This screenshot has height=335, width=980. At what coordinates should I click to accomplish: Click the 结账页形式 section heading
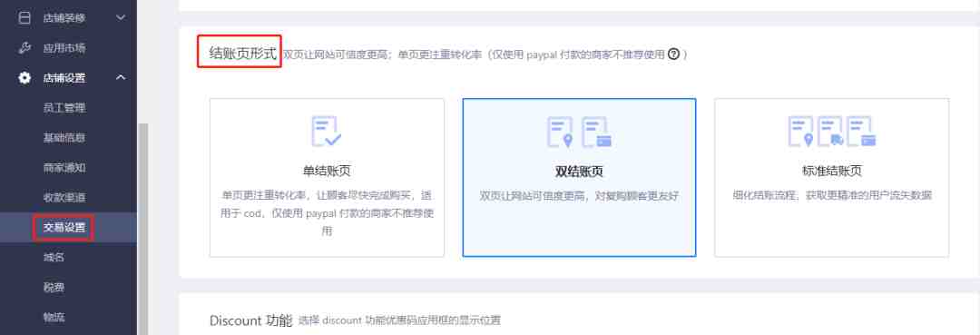242,54
